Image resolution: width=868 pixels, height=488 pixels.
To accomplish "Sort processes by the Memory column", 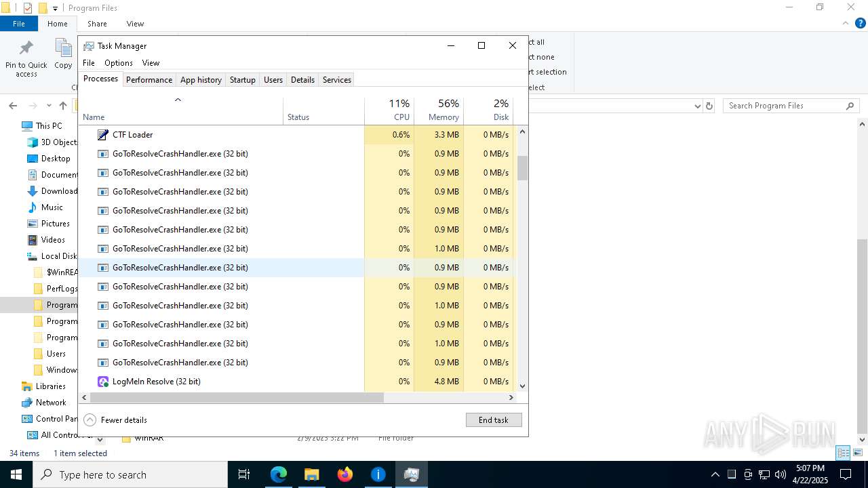I will pyautogui.click(x=438, y=111).
